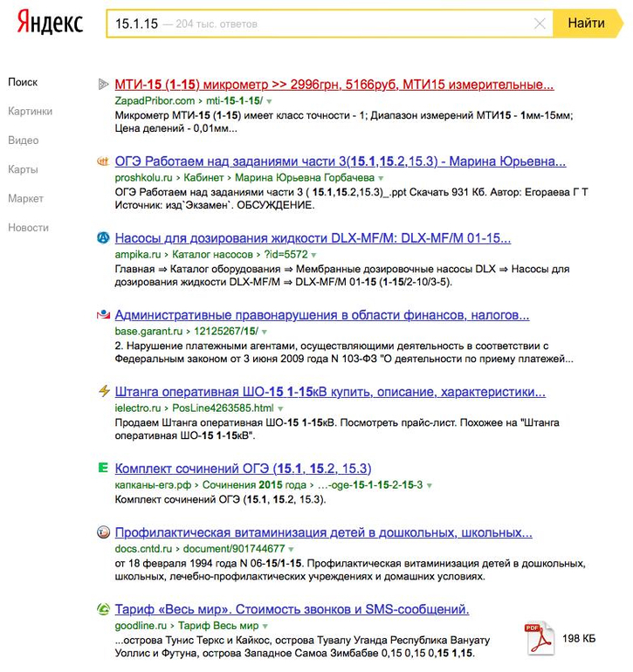Screen dimensions: 633x672
Task: Click the Яндекс logo
Action: pyautogui.click(x=50, y=24)
